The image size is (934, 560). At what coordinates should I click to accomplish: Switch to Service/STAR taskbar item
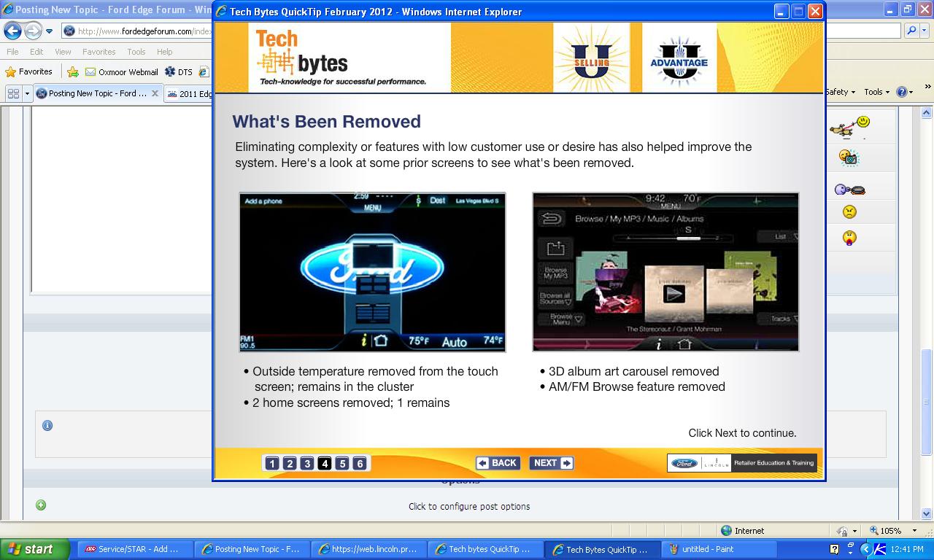tap(135, 549)
